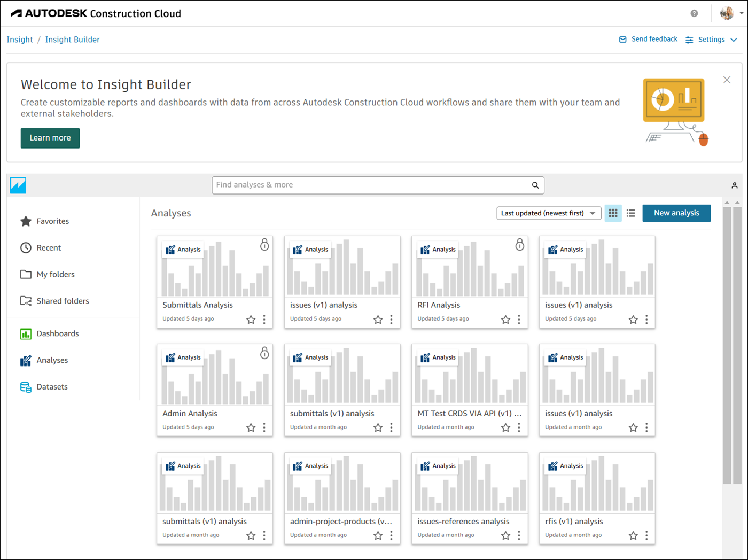Star the issues-references analysis card

(505, 535)
